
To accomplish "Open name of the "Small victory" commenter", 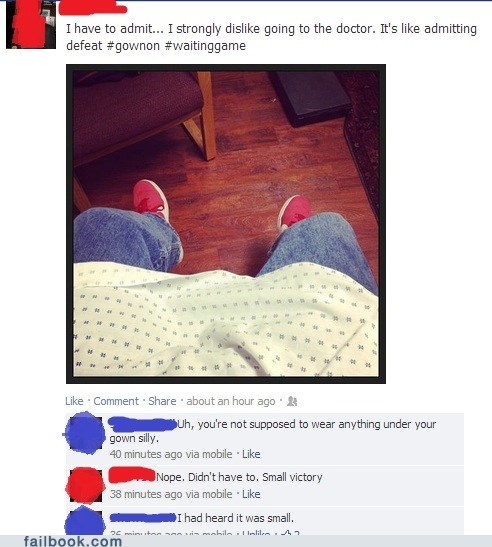I will (132, 475).
